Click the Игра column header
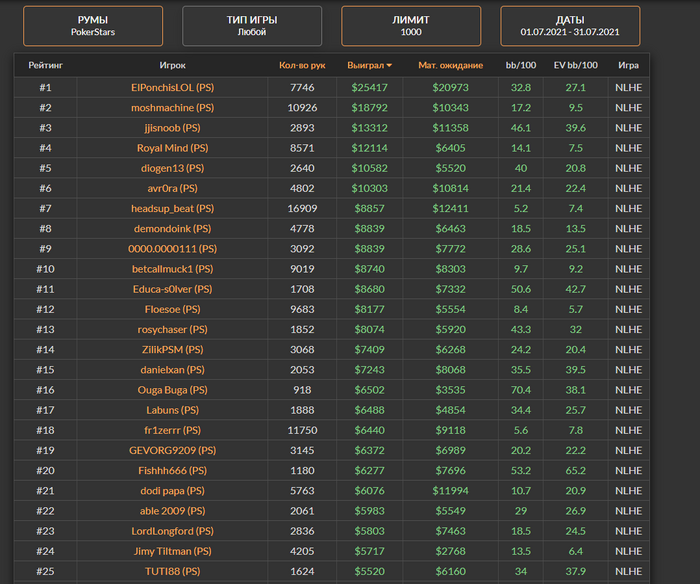Viewport: 700px width, 584px height. tap(628, 65)
